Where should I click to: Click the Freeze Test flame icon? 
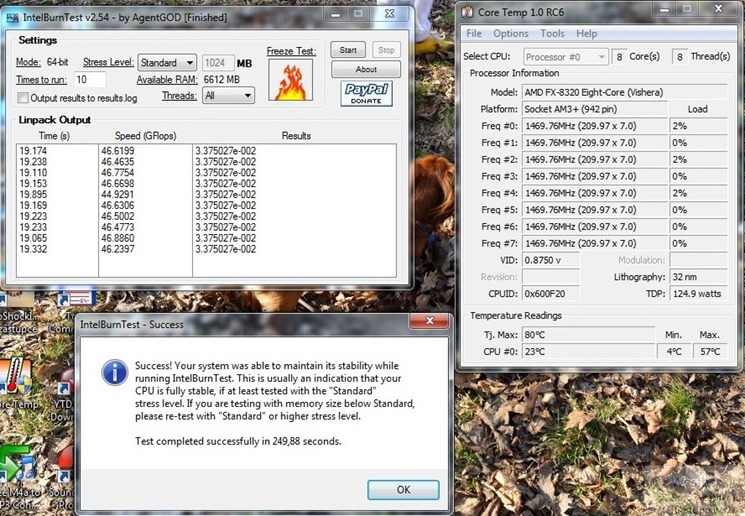[290, 80]
